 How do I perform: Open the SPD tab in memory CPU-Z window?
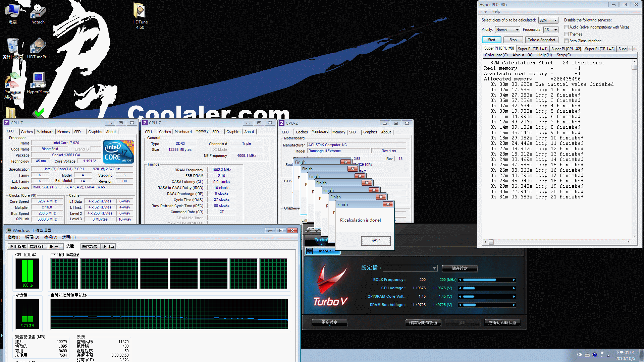(216, 132)
